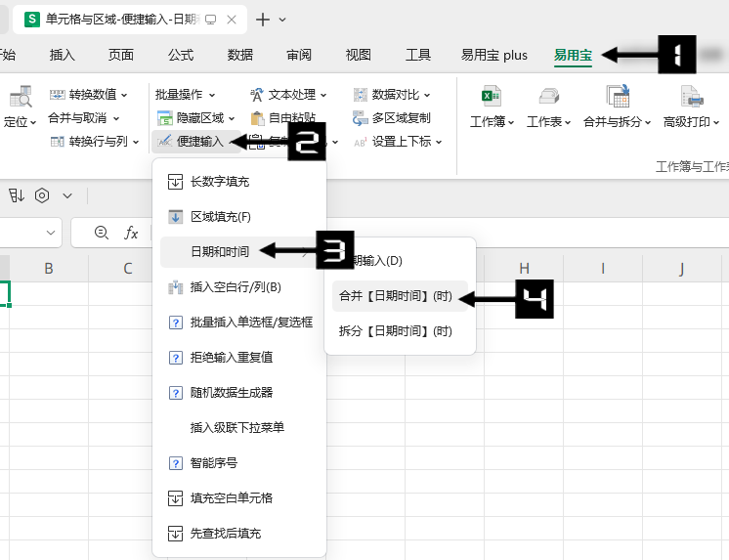The image size is (729, 560).
Task: Click the fx insert function icon
Action: (131, 233)
